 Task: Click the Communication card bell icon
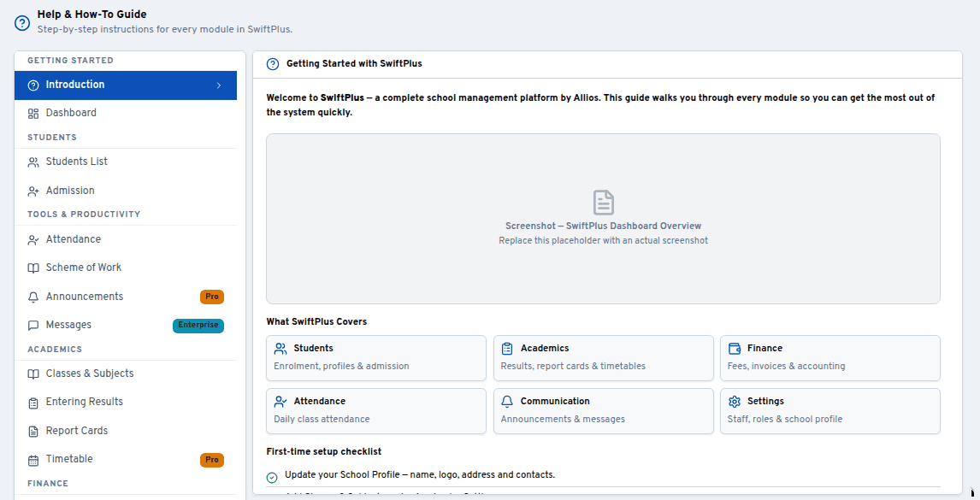coord(507,401)
